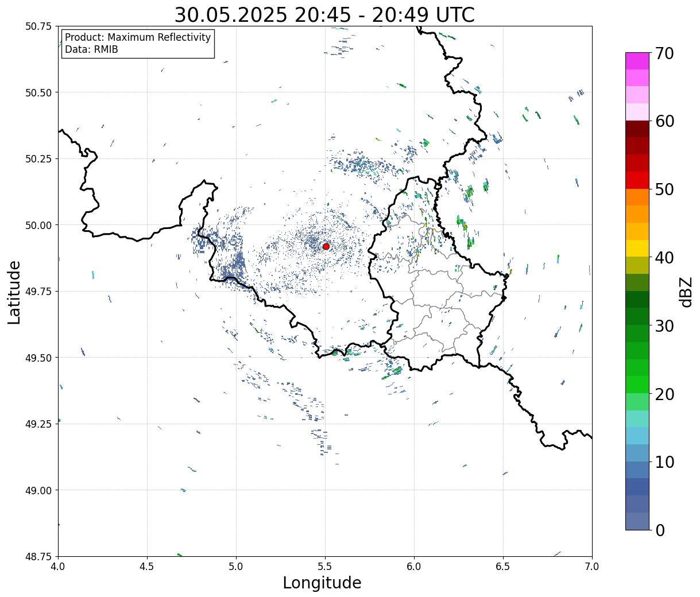Click the colorbar tick label 0
Image resolution: width=700 pixels, height=597 pixels.
pos(660,530)
